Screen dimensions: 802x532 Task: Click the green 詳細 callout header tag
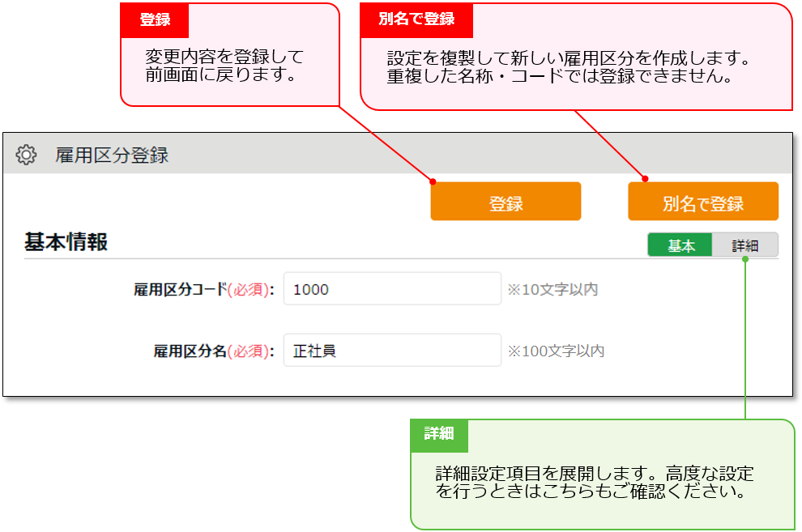[438, 434]
